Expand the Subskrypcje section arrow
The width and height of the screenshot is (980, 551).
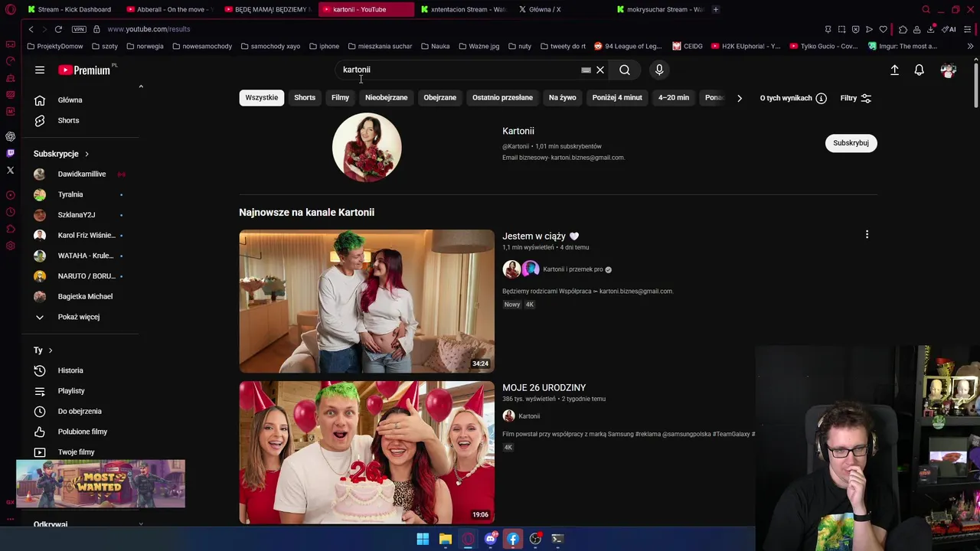(x=87, y=154)
